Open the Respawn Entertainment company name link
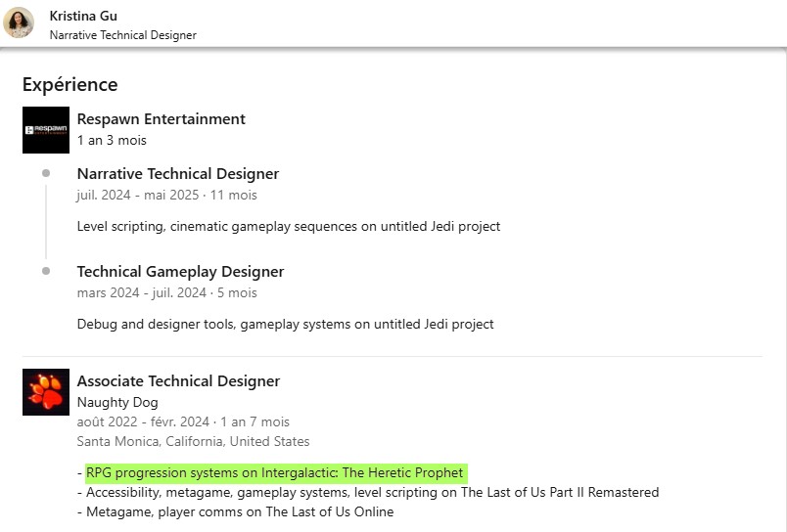 (161, 119)
